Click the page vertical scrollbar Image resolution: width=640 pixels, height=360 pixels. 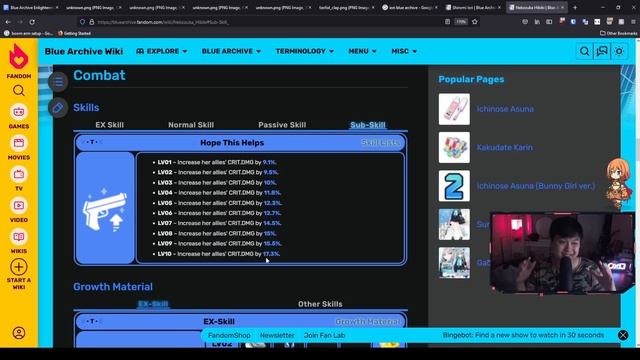(x=638, y=192)
